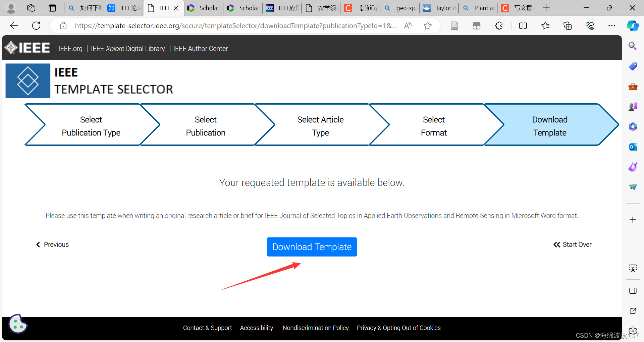Click the site lock info icon
The width and height of the screenshot is (644, 342).
click(x=63, y=25)
